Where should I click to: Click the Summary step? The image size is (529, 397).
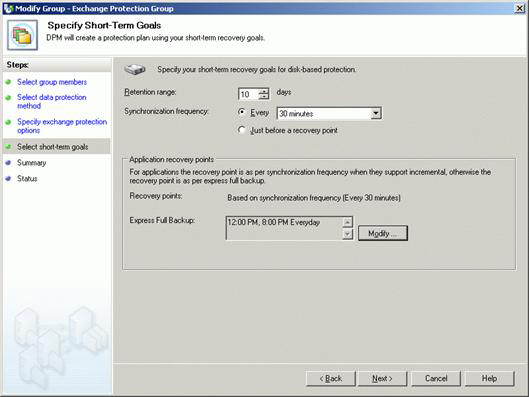coord(31,163)
